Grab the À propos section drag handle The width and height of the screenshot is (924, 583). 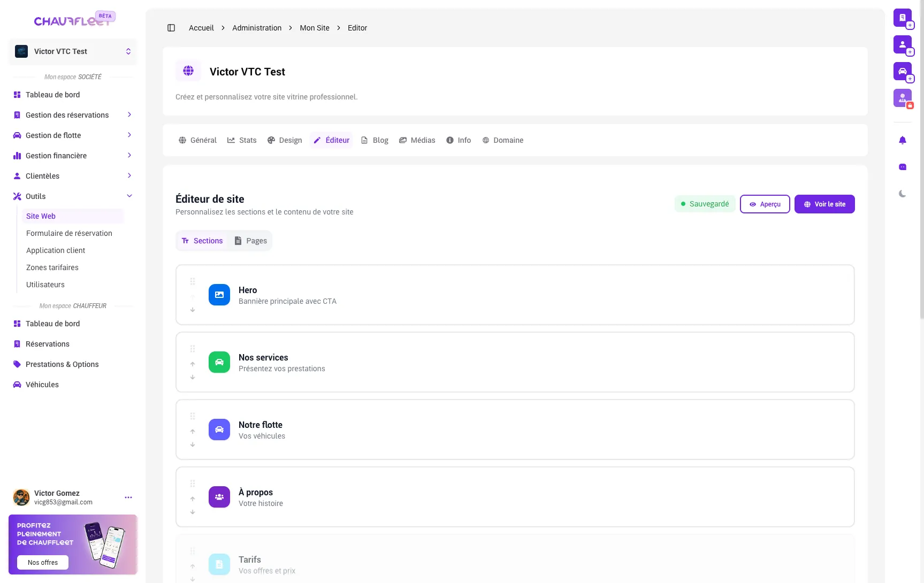point(193,484)
